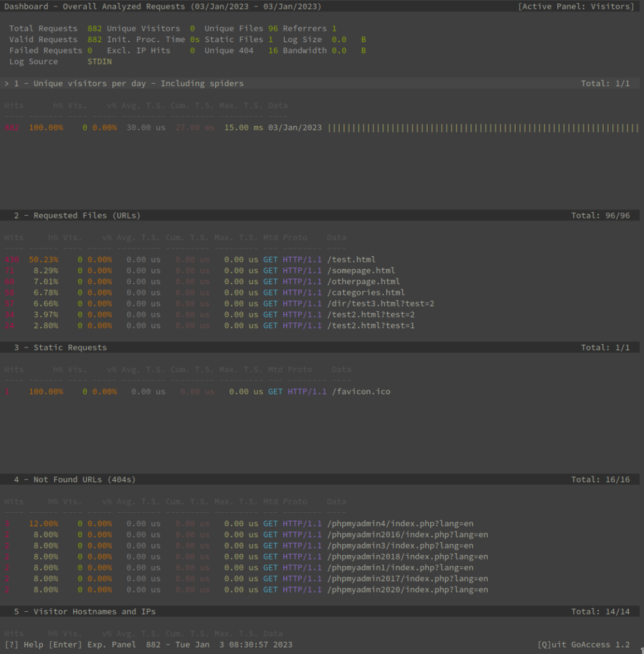Select the Unique visitors per day panel header
This screenshot has height=654, width=644.
[128, 84]
